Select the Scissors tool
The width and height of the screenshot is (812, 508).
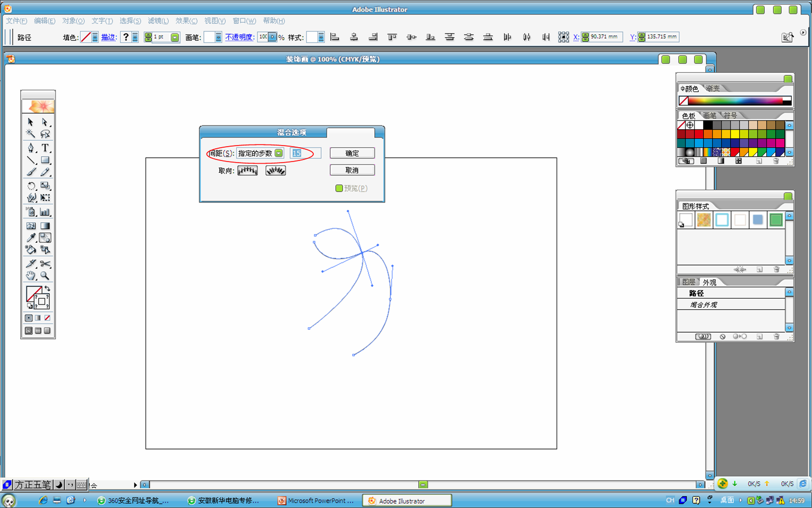[x=45, y=264]
